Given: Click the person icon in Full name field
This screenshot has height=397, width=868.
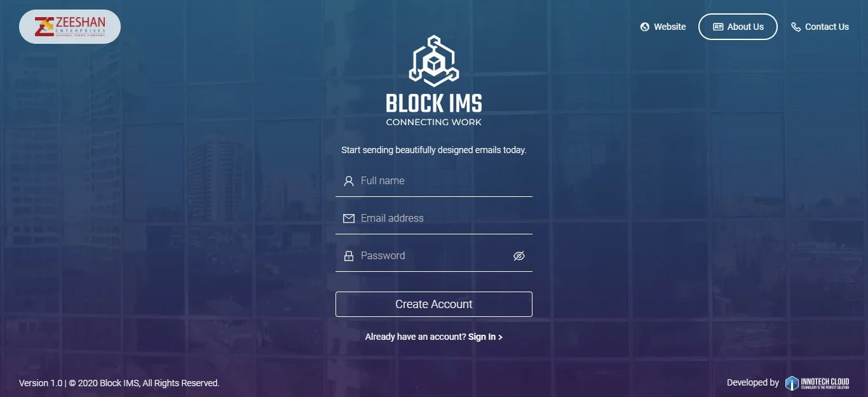Looking at the screenshot, I should point(348,181).
